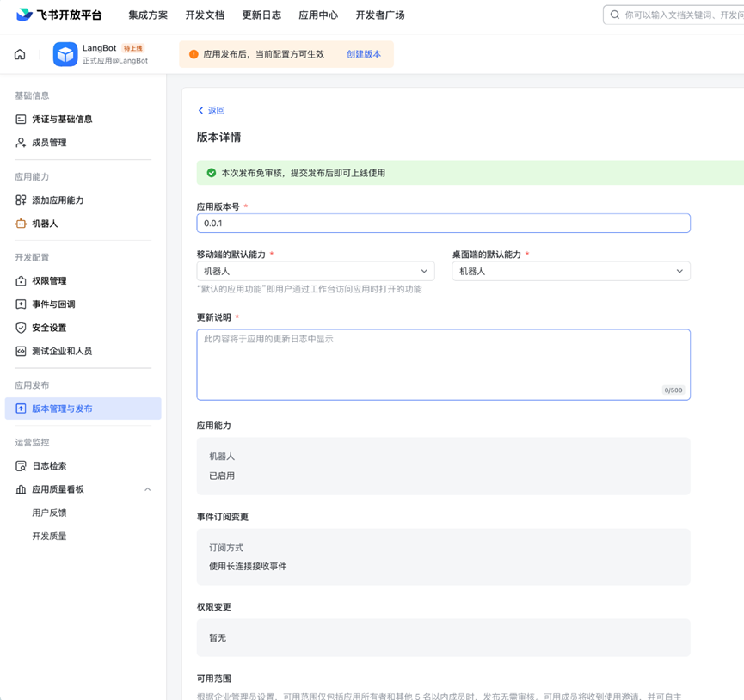
Task: Click the LangBot app cube icon
Action: tap(65, 54)
